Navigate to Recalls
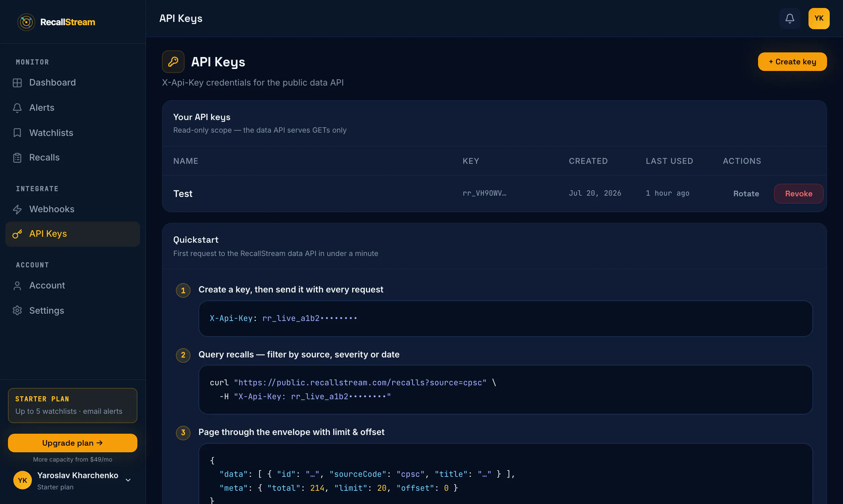 point(73,157)
